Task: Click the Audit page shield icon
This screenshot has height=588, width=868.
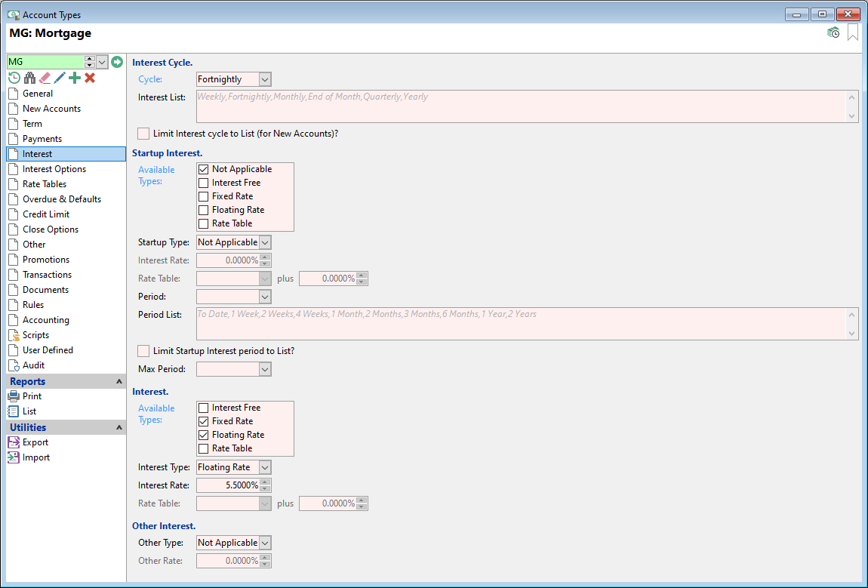Action: 14,365
